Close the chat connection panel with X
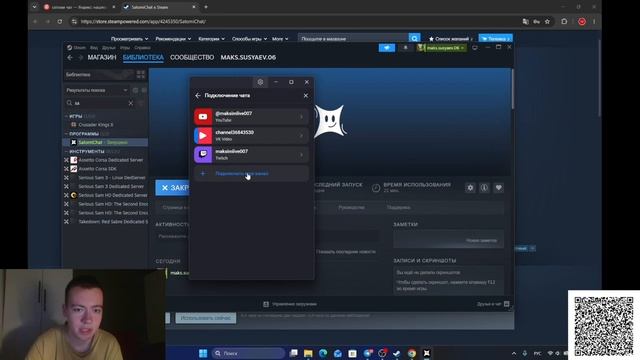The height and width of the screenshot is (360, 640). (x=306, y=96)
